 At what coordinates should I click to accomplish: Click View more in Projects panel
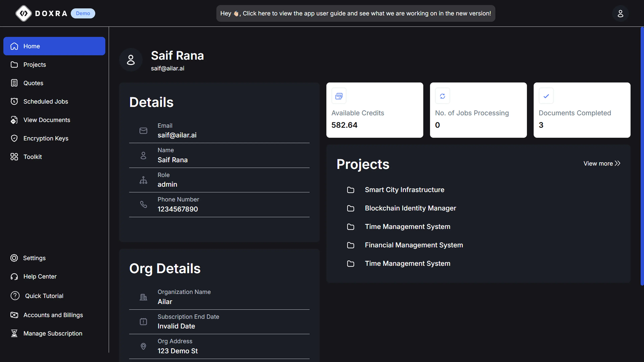(602, 163)
